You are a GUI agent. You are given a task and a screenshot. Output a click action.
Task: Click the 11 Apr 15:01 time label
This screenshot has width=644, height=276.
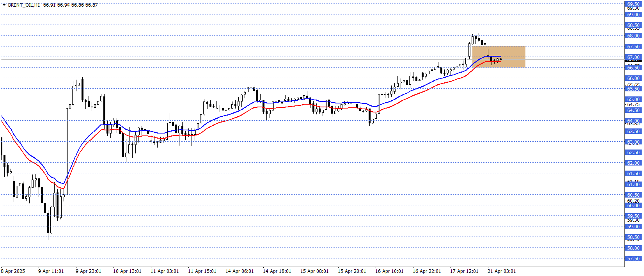[x=202, y=271]
